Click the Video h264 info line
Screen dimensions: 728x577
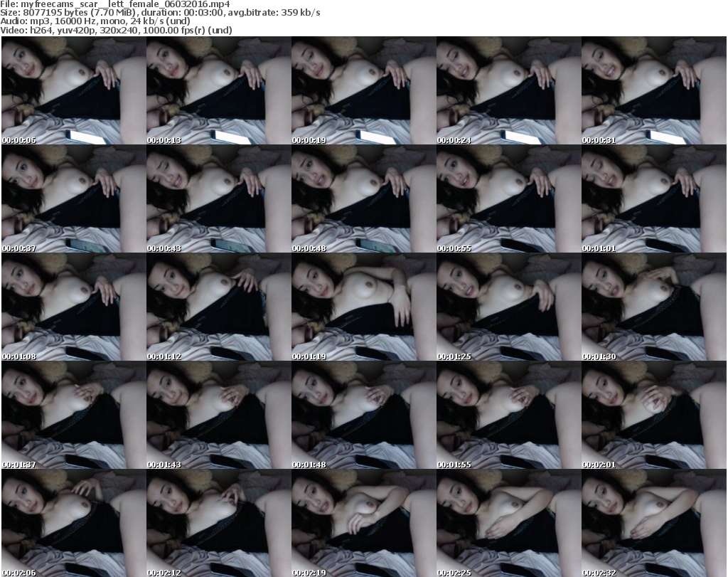(122, 31)
